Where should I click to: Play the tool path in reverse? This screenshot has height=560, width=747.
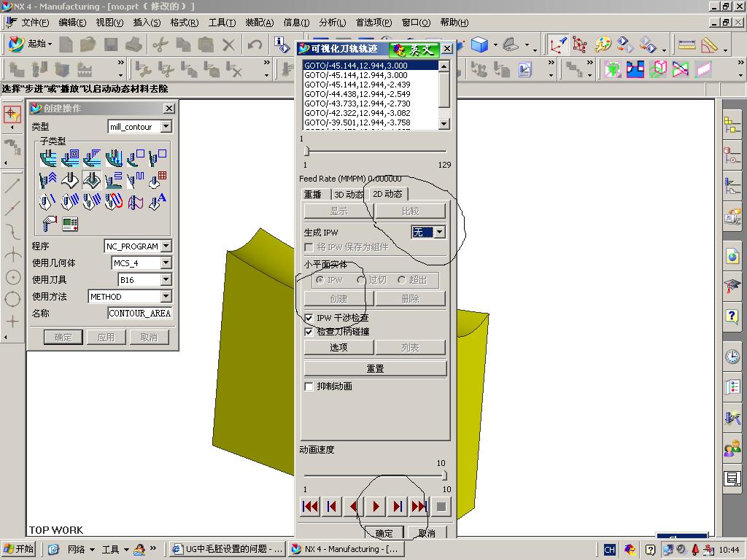coord(354,507)
